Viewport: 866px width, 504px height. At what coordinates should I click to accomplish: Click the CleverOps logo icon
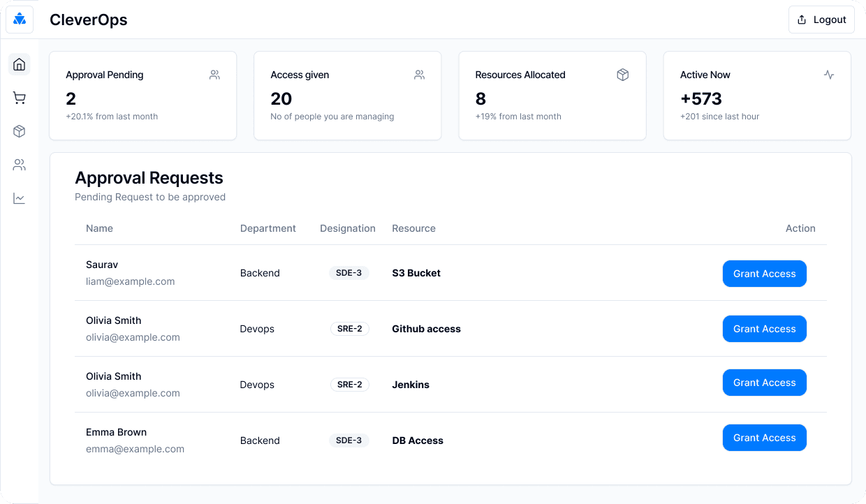(20, 20)
